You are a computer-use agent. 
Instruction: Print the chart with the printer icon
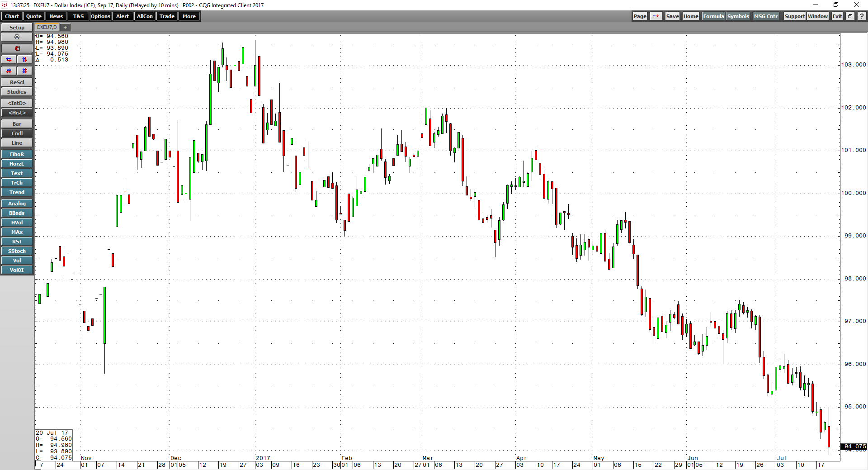pos(17,37)
